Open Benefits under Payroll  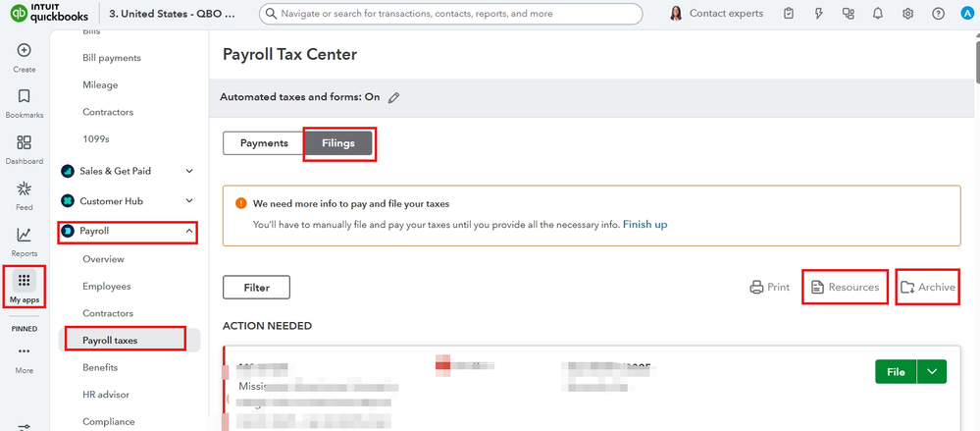[100, 367]
